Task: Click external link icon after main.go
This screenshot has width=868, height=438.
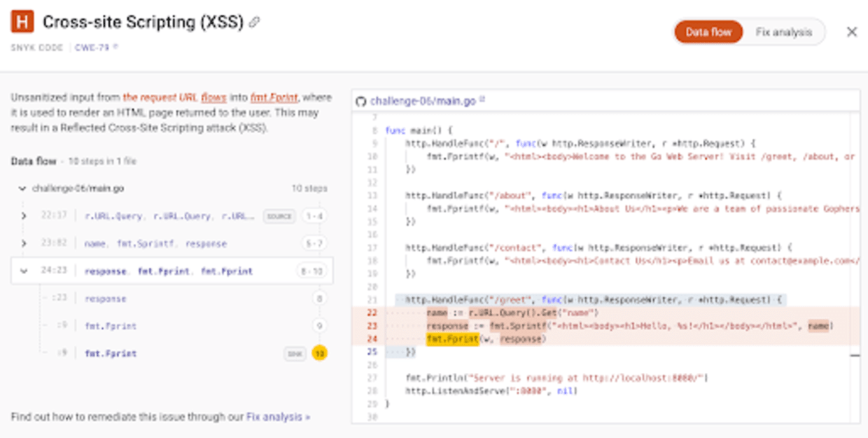Action: pos(482,100)
